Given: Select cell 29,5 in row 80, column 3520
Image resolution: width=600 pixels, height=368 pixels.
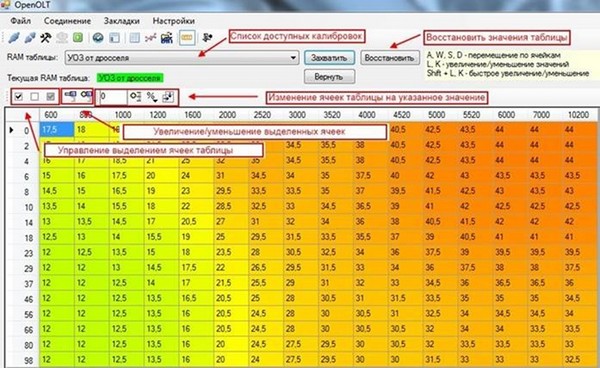Looking at the screenshot, I should (336, 344).
